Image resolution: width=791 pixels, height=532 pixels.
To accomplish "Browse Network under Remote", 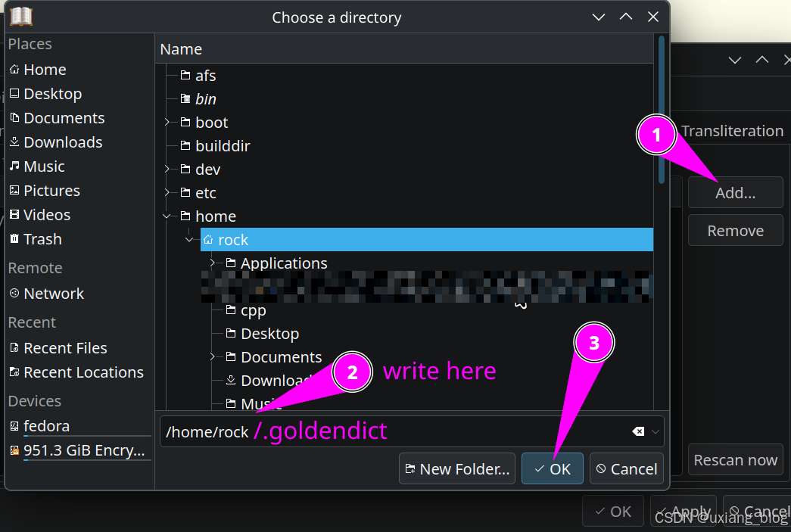I will click(x=46, y=294).
